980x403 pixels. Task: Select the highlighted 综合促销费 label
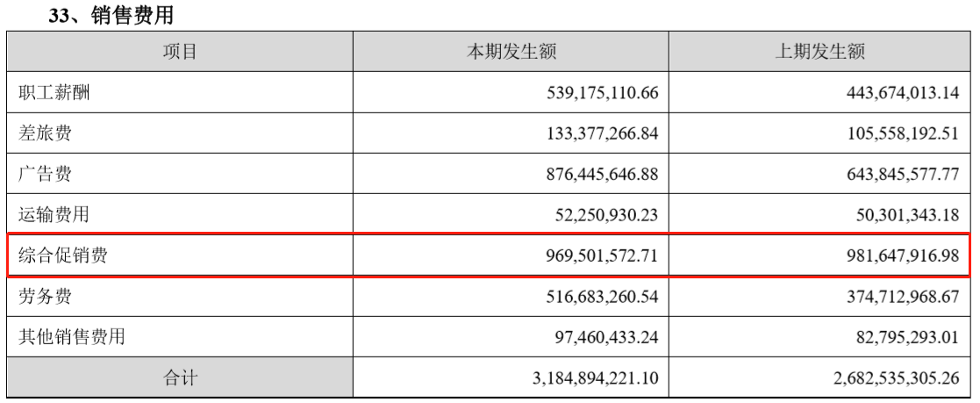(63, 255)
